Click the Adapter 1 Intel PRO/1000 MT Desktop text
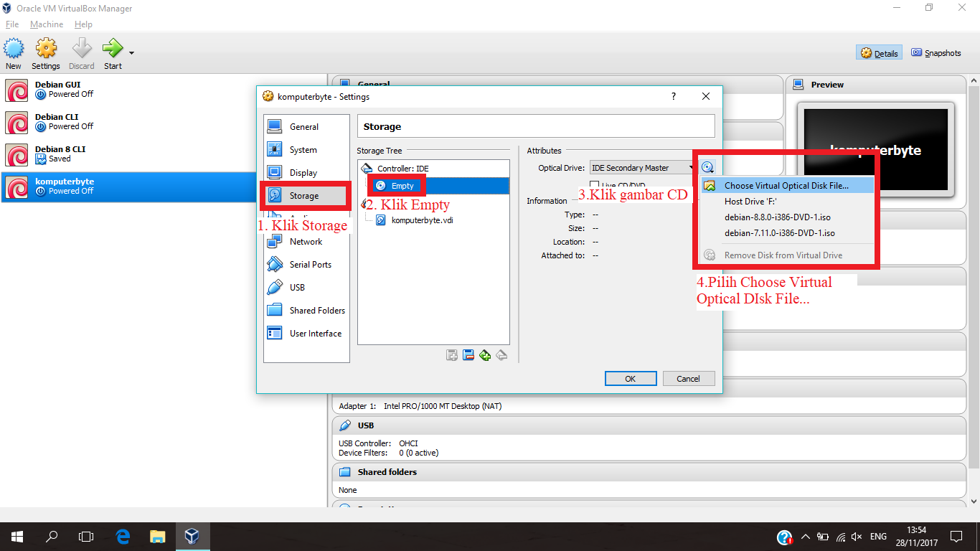Viewport: 980px width, 551px height. (420, 406)
